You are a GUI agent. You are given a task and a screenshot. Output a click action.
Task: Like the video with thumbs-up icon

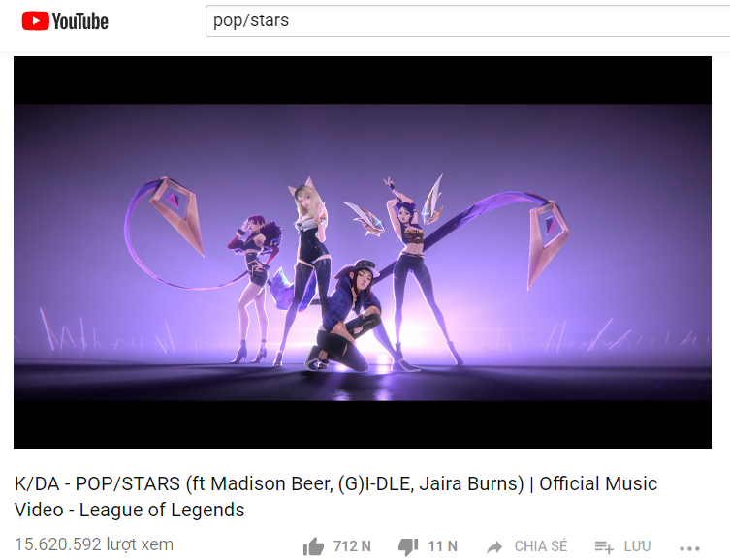313,546
